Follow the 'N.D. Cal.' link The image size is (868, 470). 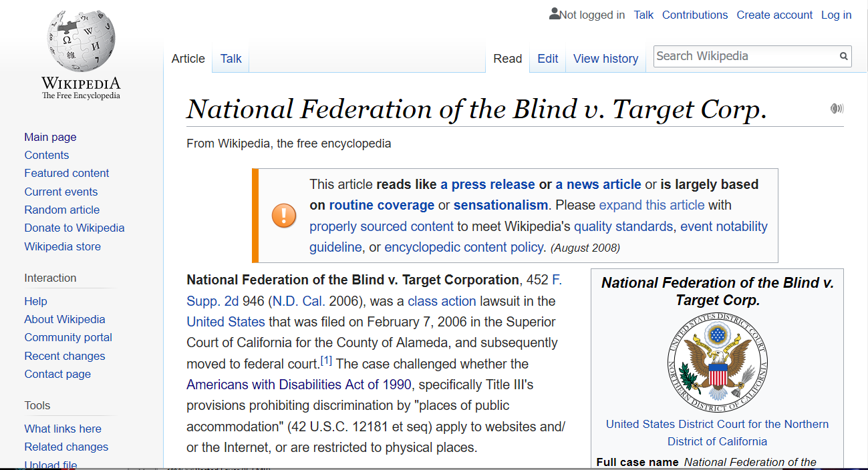[299, 301]
